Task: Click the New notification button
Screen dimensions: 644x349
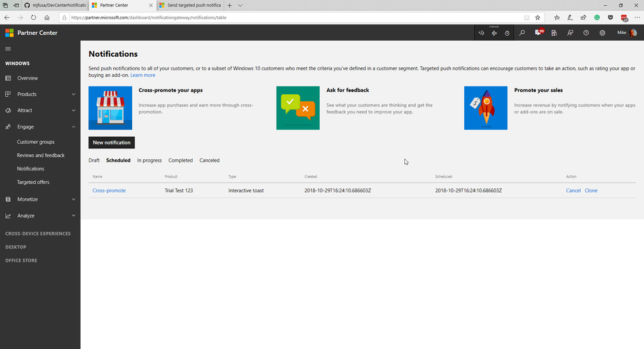Action: click(x=112, y=143)
